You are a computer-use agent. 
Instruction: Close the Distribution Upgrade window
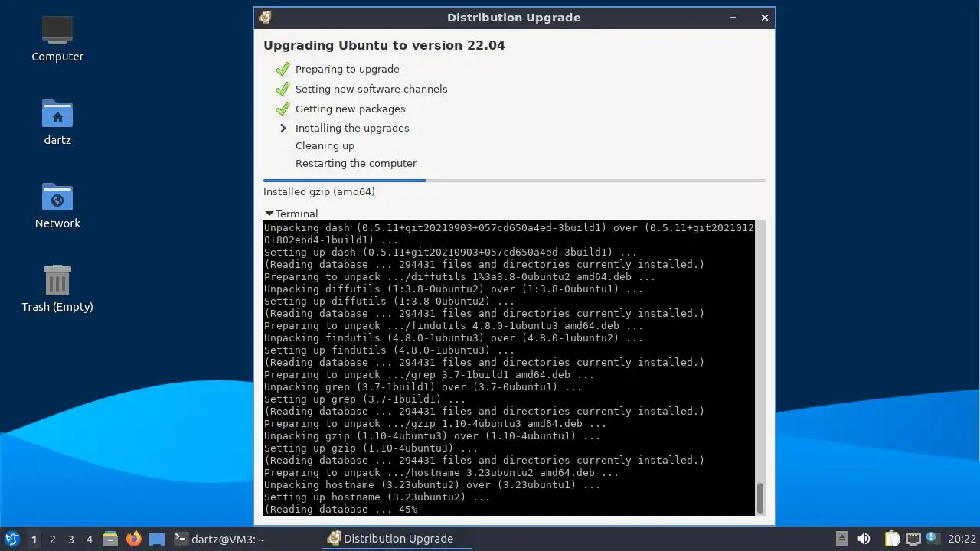(x=764, y=18)
